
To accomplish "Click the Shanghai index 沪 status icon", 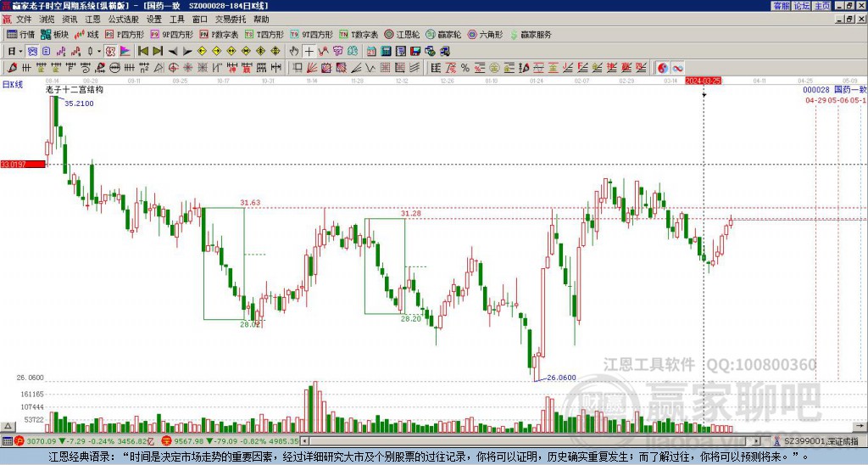I will pyautogui.click(x=19, y=441).
